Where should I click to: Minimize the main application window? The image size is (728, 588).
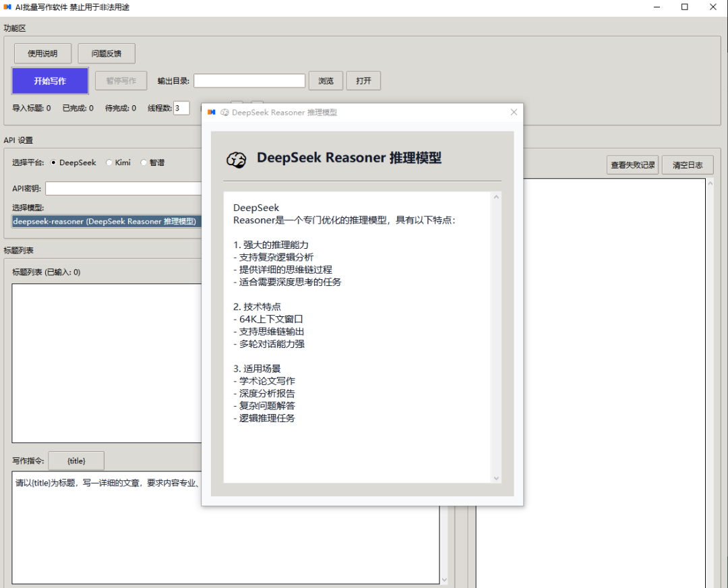click(657, 7)
